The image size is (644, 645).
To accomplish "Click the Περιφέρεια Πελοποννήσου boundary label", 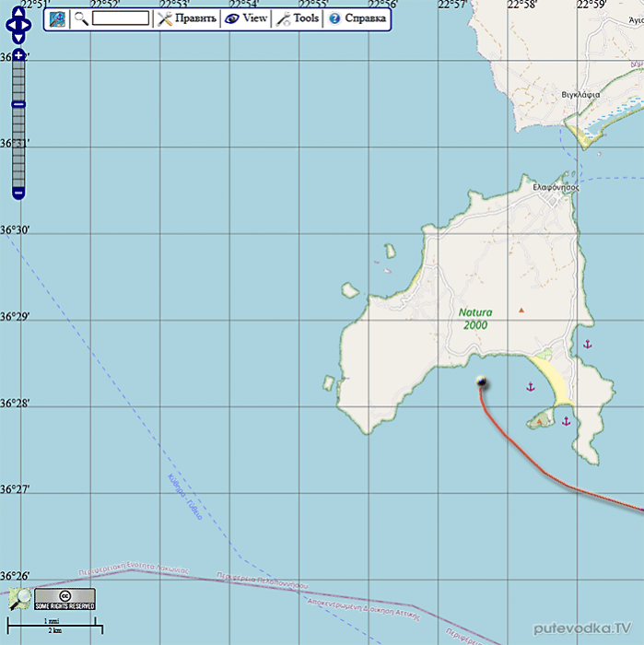I will point(263,580).
